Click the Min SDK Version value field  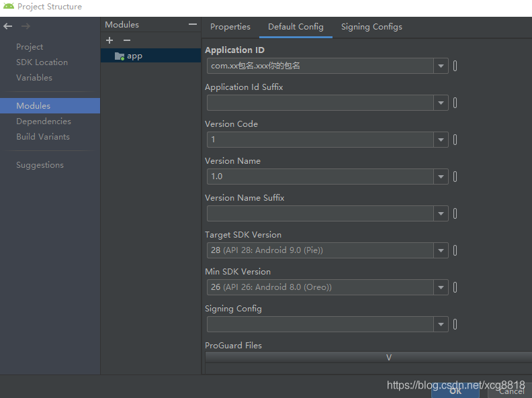[x=320, y=287]
